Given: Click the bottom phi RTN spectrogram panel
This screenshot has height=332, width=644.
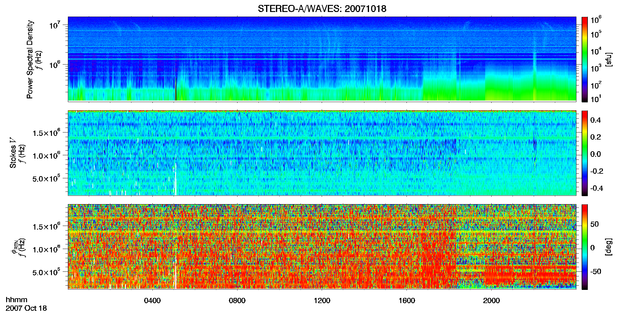Looking at the screenshot, I should click(x=322, y=247).
